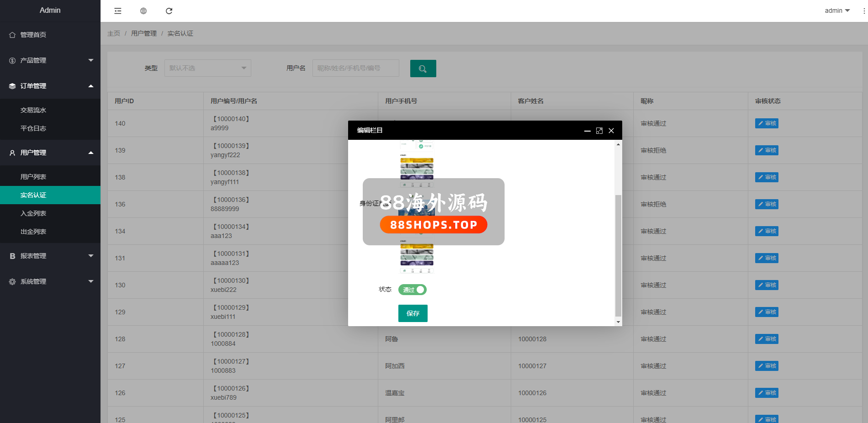This screenshot has width=868, height=423.
Task: Open the admin user dropdown
Action: pos(837,11)
